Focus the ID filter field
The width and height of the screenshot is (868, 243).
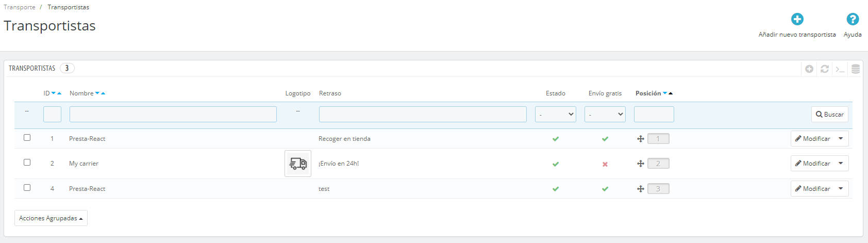tap(52, 115)
